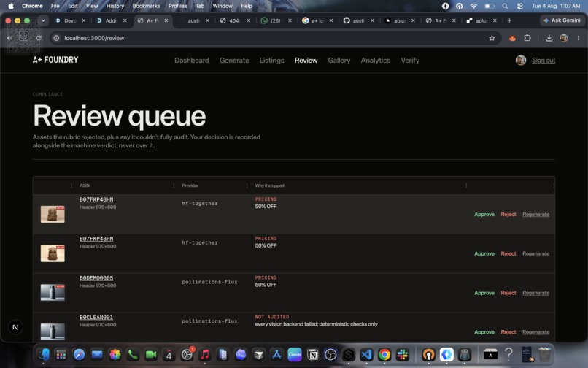Open Slack from the dock

click(x=403, y=354)
